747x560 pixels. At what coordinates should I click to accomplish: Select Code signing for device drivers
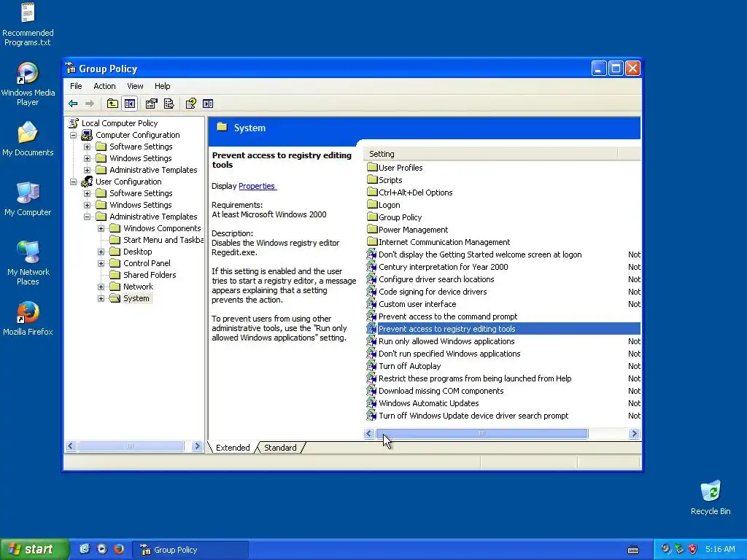(427, 292)
